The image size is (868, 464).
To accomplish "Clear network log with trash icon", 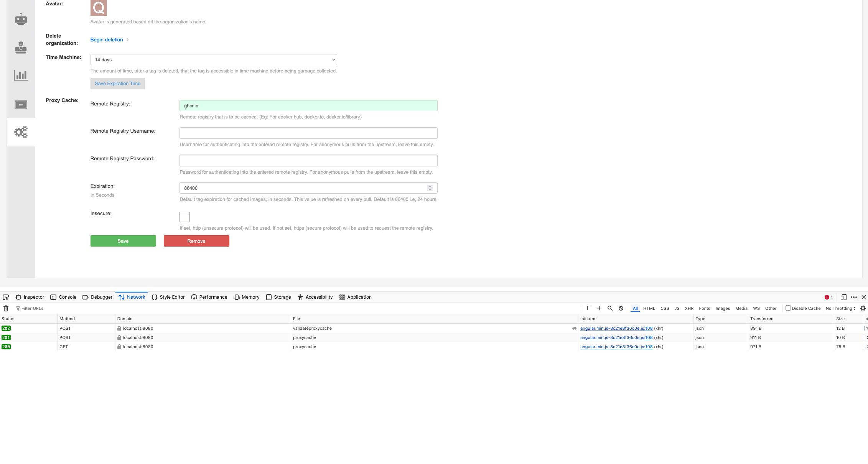I will (6, 308).
